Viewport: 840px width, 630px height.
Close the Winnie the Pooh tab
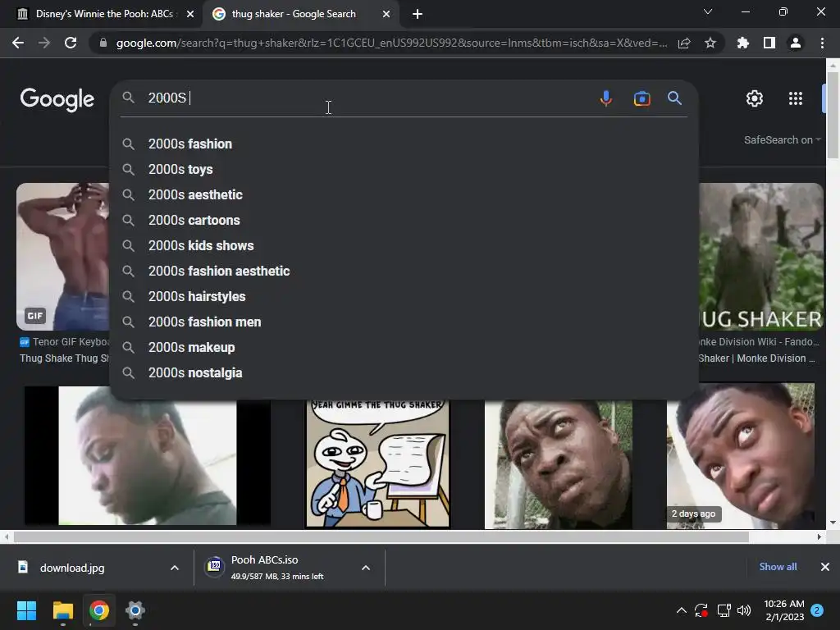[x=190, y=15]
